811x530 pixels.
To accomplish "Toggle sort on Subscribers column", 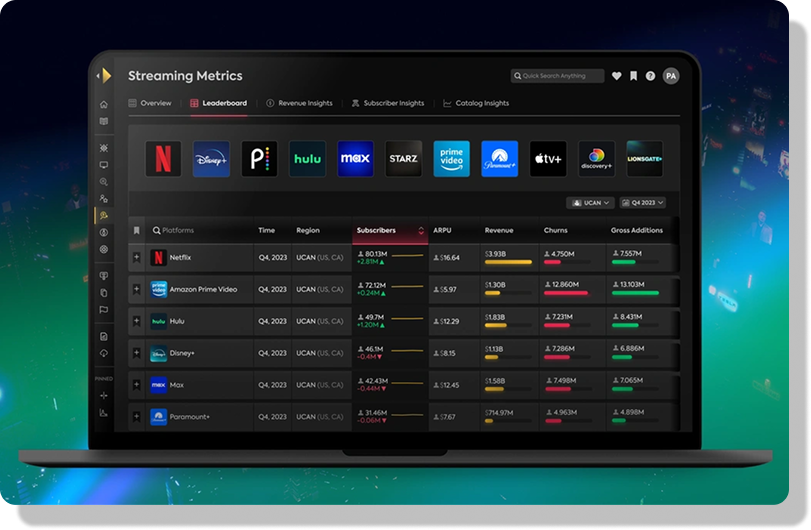I will coord(421,231).
